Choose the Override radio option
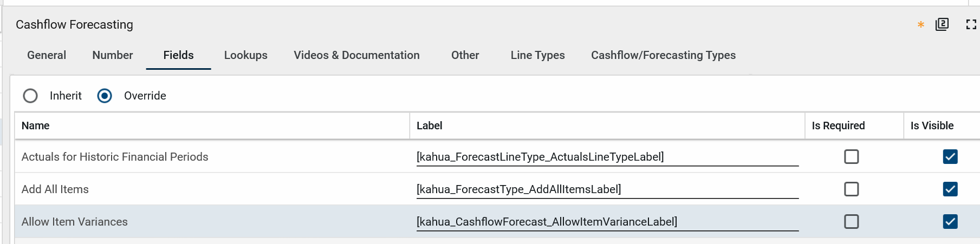This screenshot has height=244, width=980. 105,96
